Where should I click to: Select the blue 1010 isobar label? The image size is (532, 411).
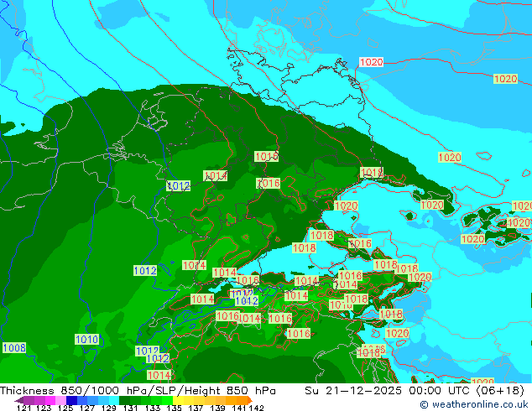point(87,339)
